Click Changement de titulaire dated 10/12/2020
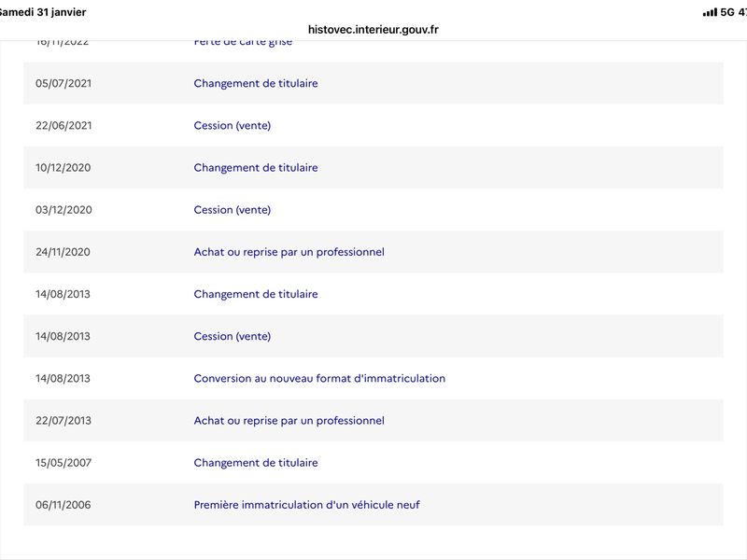 click(x=256, y=168)
